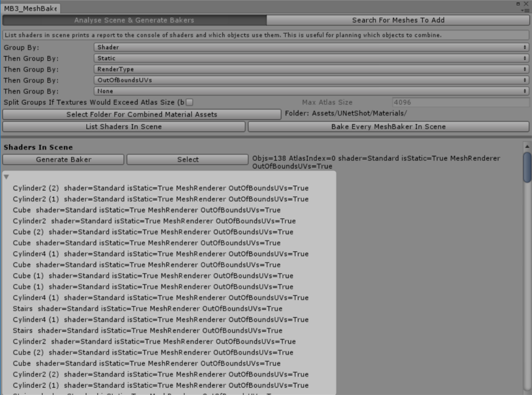
Task: Select the Cylinder2 (2) row under the foldout
Action: click(161, 188)
